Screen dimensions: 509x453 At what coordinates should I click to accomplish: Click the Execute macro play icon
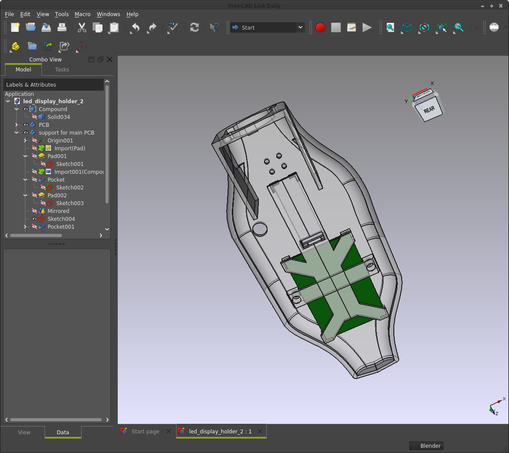367,28
